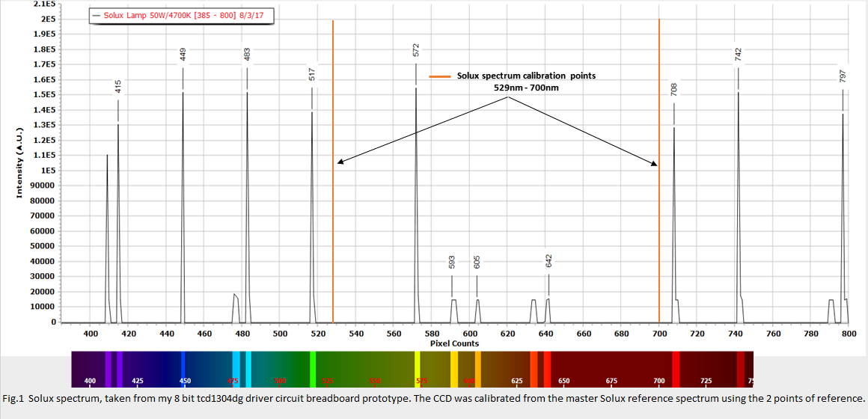
Task: Click the 'Intensity (A.U.)' y-axis title
Action: point(18,165)
